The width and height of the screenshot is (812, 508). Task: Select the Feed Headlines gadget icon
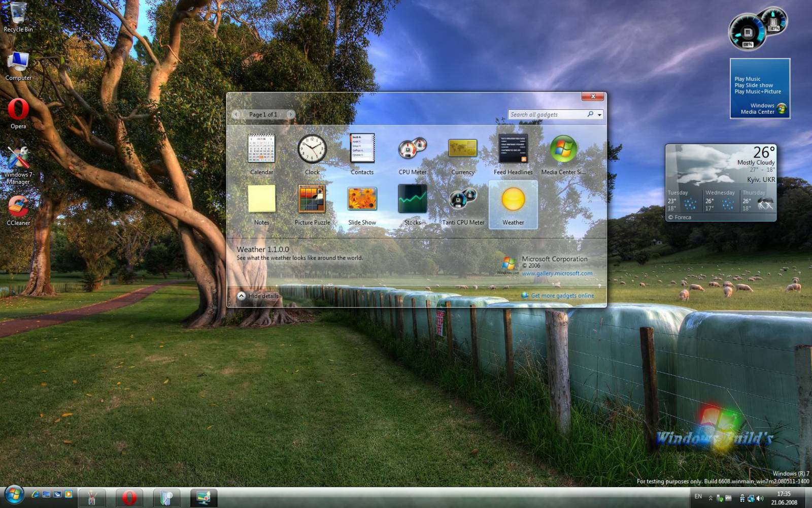(x=513, y=148)
